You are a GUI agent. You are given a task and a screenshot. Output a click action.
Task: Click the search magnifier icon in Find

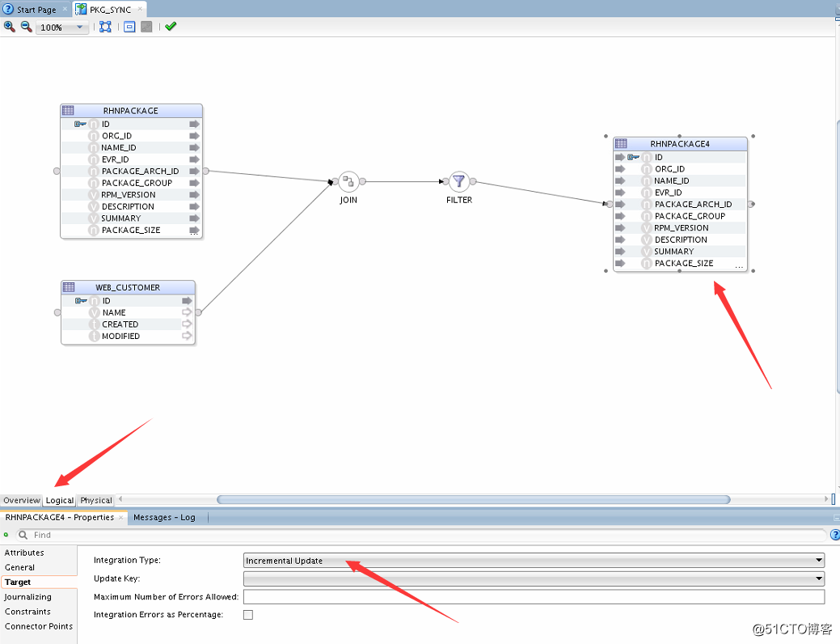[23, 535]
